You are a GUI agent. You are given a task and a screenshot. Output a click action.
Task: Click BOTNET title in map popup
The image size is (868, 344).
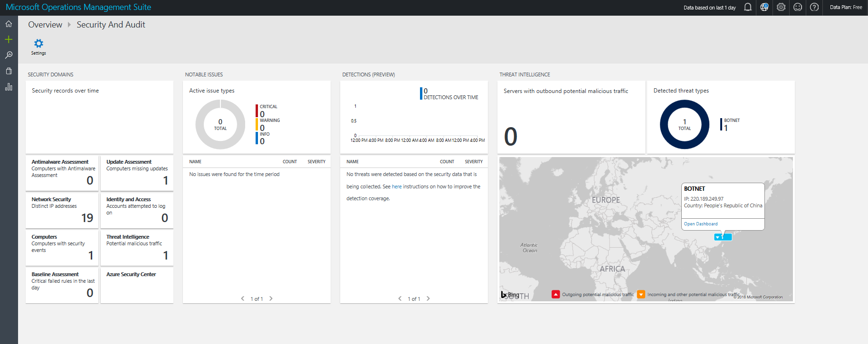[695, 189]
